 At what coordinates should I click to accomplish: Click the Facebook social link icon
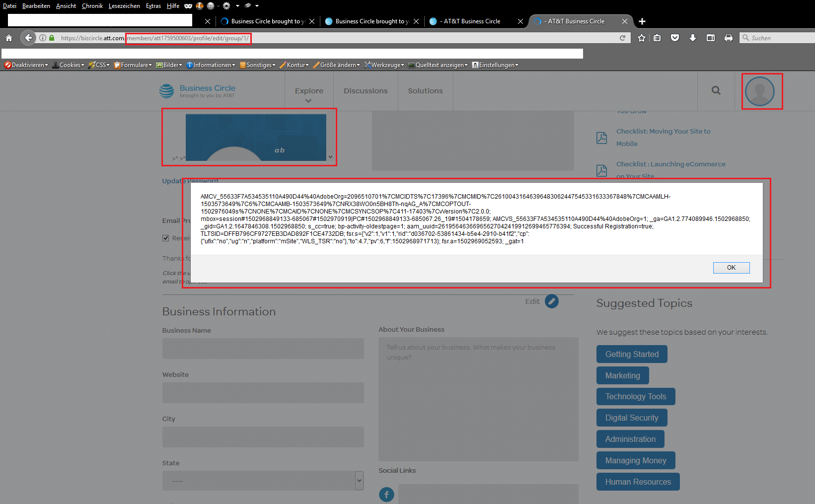pyautogui.click(x=386, y=495)
